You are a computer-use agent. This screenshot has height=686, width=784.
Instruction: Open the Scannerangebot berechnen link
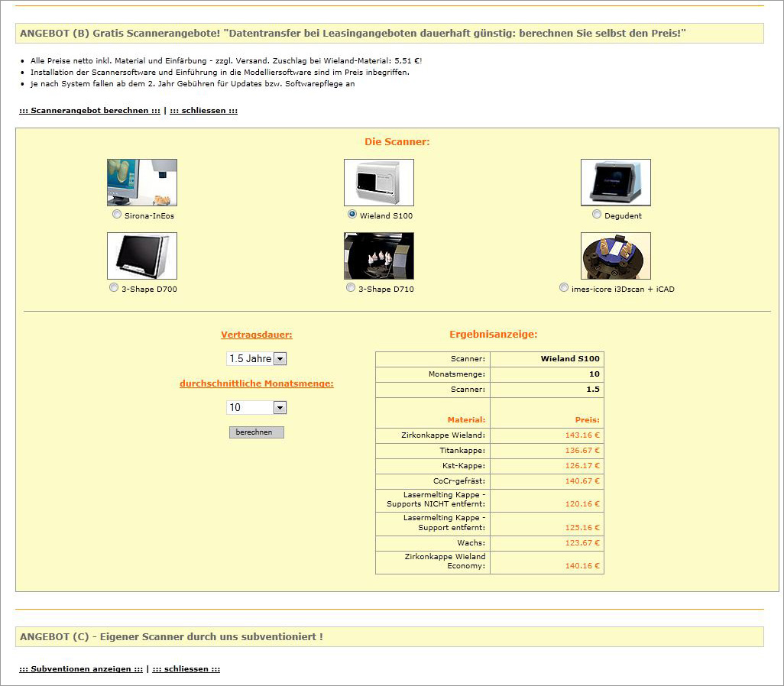click(x=90, y=111)
